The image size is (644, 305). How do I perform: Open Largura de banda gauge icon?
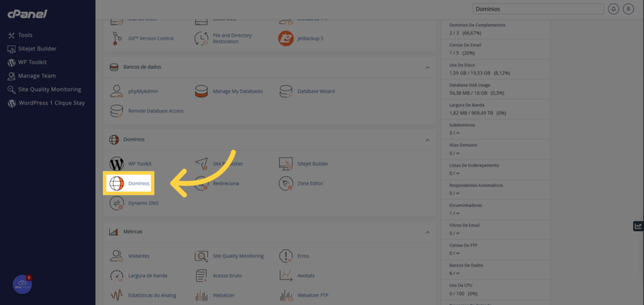pos(117,275)
